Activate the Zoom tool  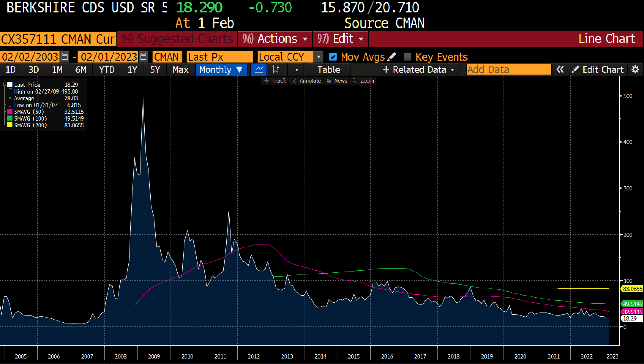[x=363, y=81]
